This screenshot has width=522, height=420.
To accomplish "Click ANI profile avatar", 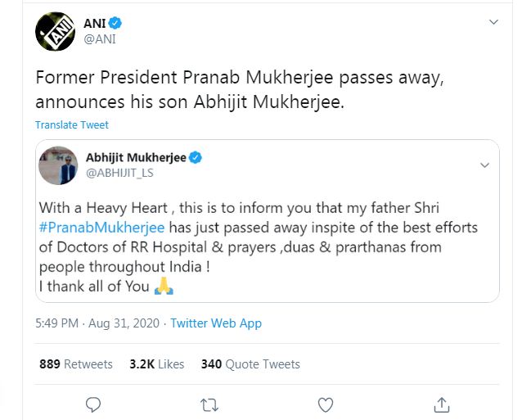I will pos(56,32).
